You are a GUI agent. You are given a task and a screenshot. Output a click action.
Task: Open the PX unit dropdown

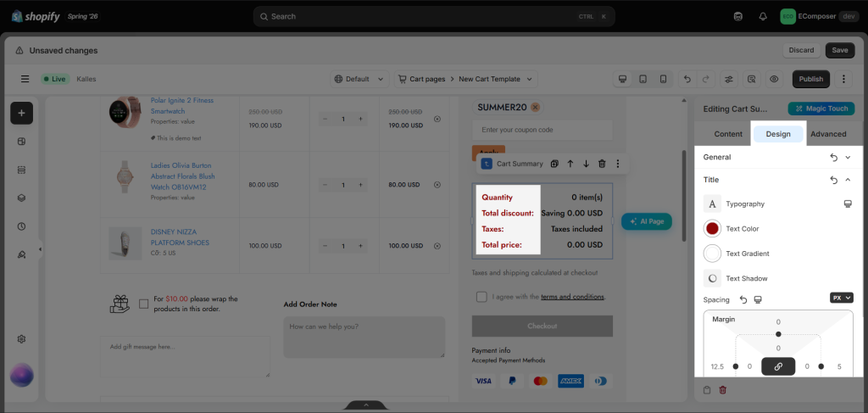click(x=842, y=298)
